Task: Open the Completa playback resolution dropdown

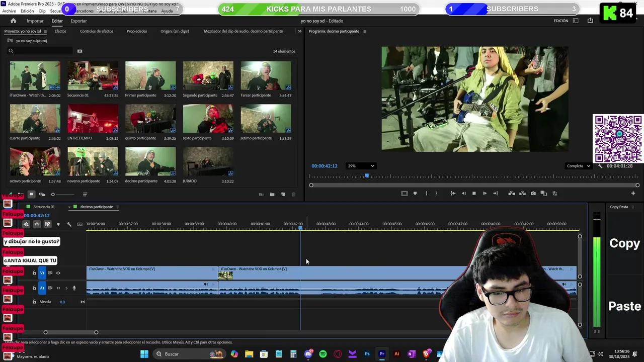Action: point(578,166)
